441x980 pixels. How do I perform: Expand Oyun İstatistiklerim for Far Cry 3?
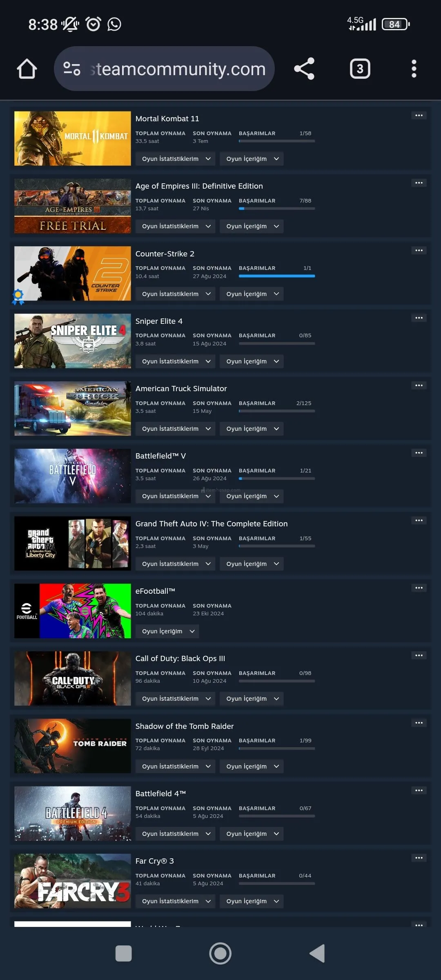tap(175, 901)
